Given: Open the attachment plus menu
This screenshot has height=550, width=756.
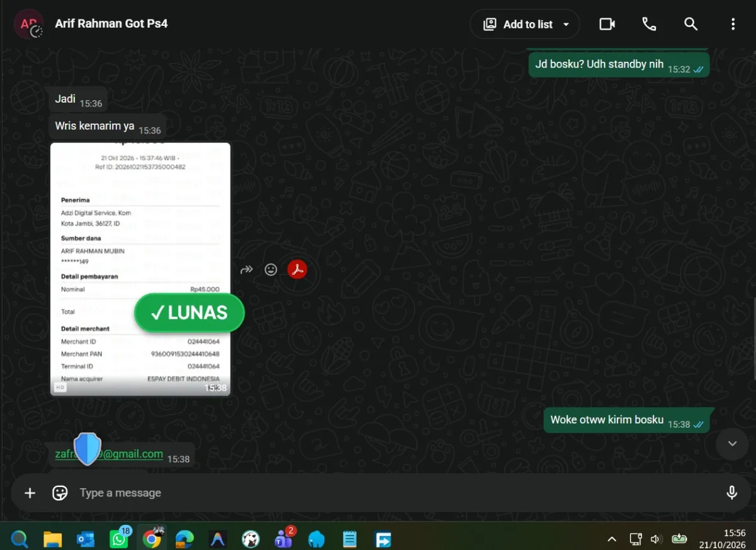Looking at the screenshot, I should pos(30,493).
